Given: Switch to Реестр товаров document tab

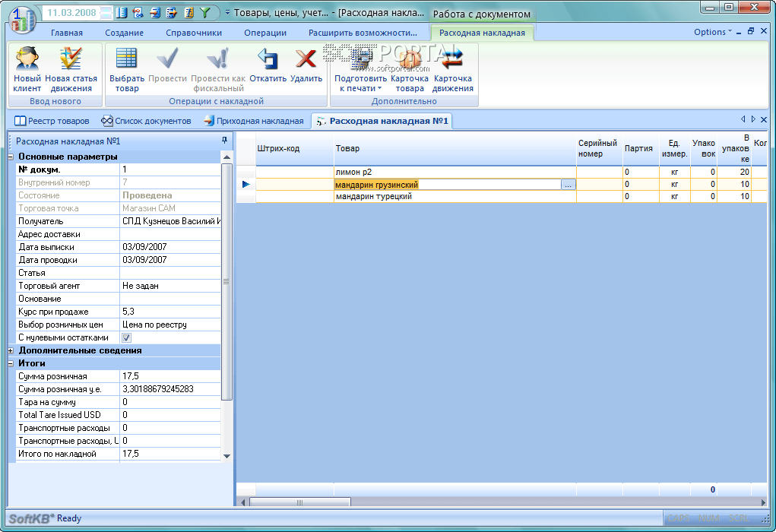Looking at the screenshot, I should coord(52,121).
